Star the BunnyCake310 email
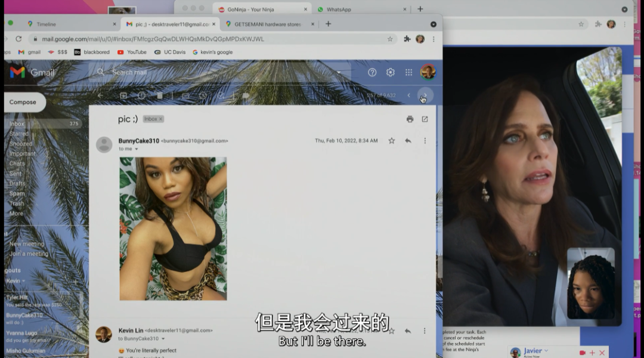The width and height of the screenshot is (644, 358). (392, 141)
